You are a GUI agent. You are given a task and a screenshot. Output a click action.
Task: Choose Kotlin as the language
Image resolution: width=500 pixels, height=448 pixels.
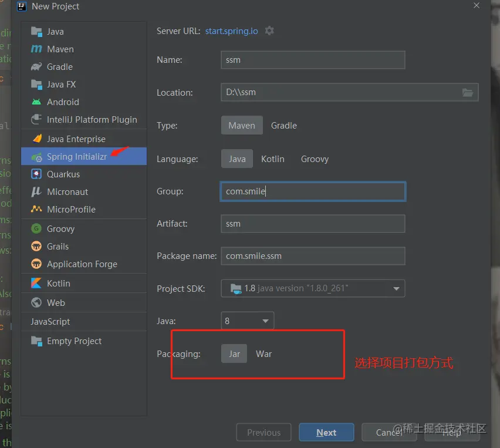pos(273,159)
